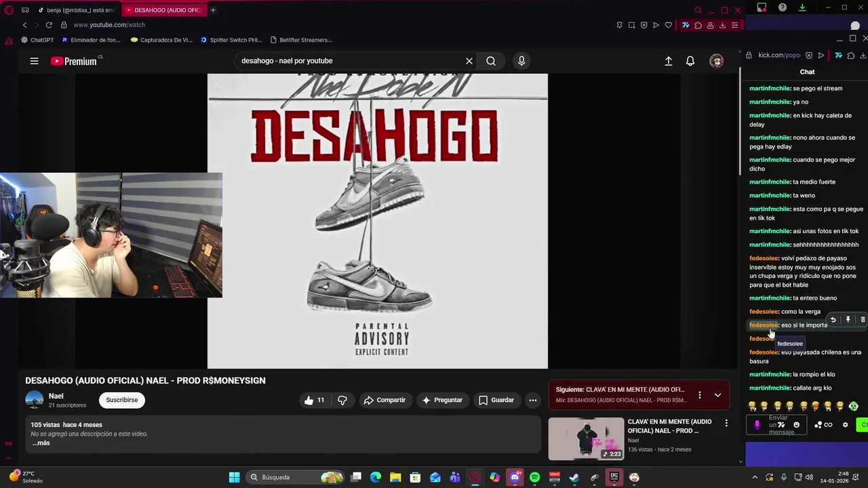Take a snapshot with Opera's capture icon
The height and width of the screenshot is (488, 868).
pos(631,25)
